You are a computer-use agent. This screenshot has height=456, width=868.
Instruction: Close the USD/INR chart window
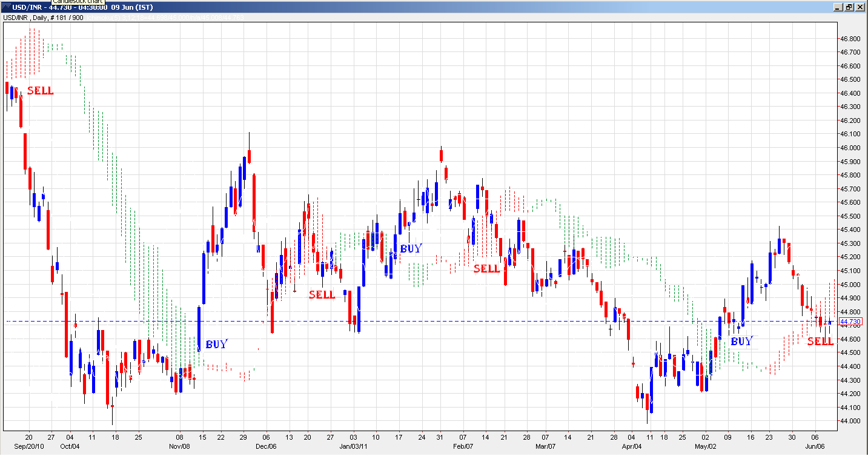point(860,7)
